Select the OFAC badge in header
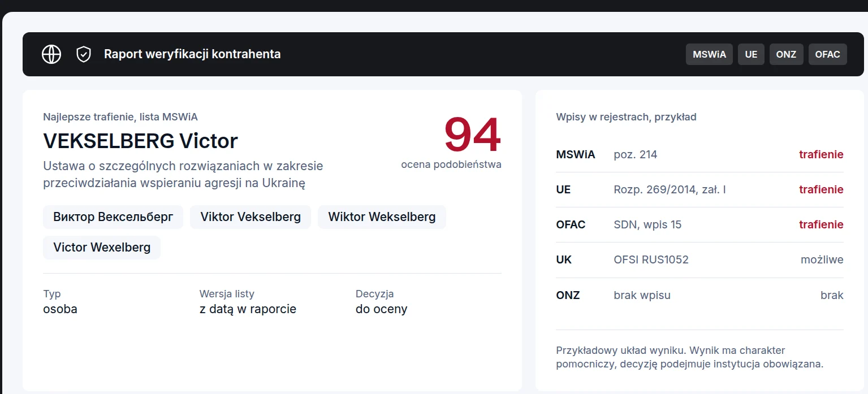Screen dimensions: 868x394 click(x=827, y=54)
